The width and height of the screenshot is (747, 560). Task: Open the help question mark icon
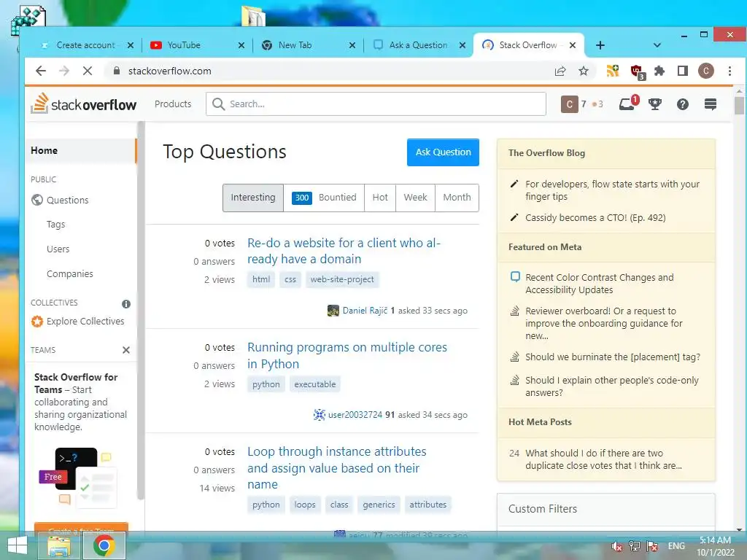pos(683,104)
